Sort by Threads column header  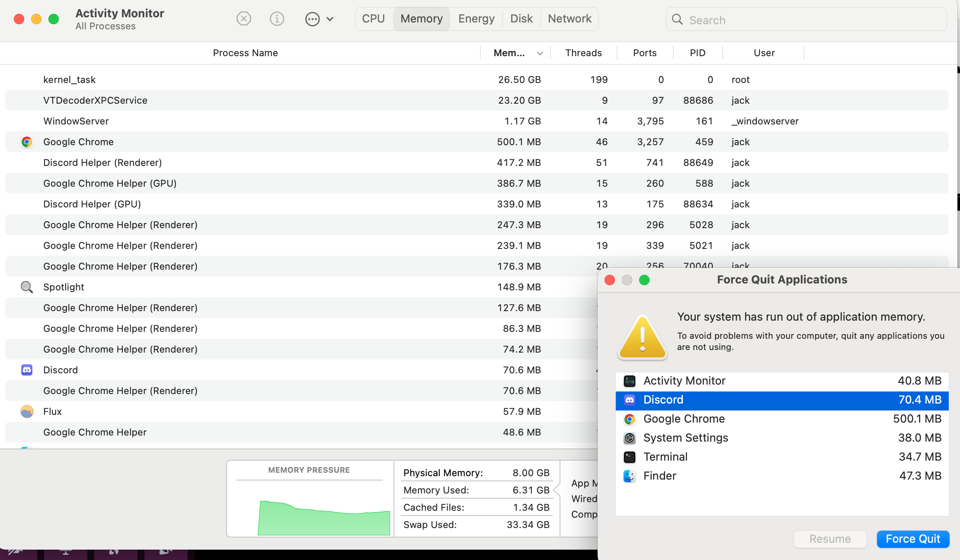click(x=583, y=53)
